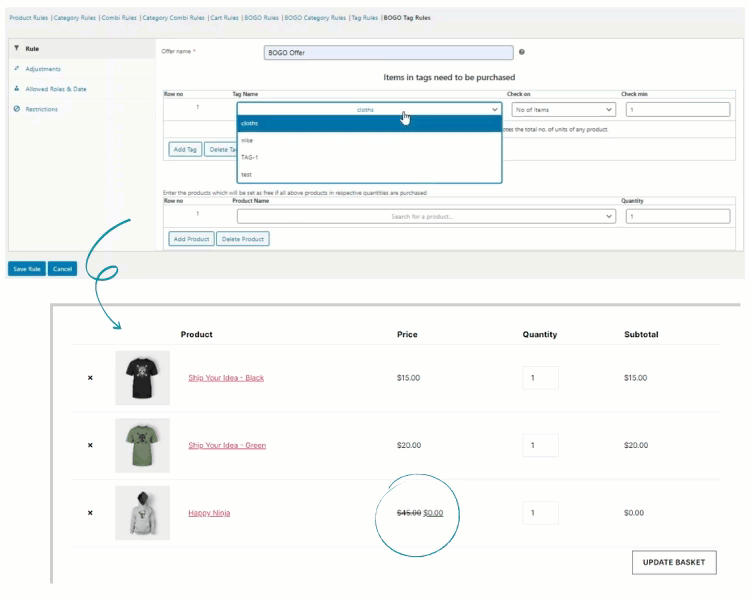
Task: Click the Offer name input field
Action: tap(388, 53)
